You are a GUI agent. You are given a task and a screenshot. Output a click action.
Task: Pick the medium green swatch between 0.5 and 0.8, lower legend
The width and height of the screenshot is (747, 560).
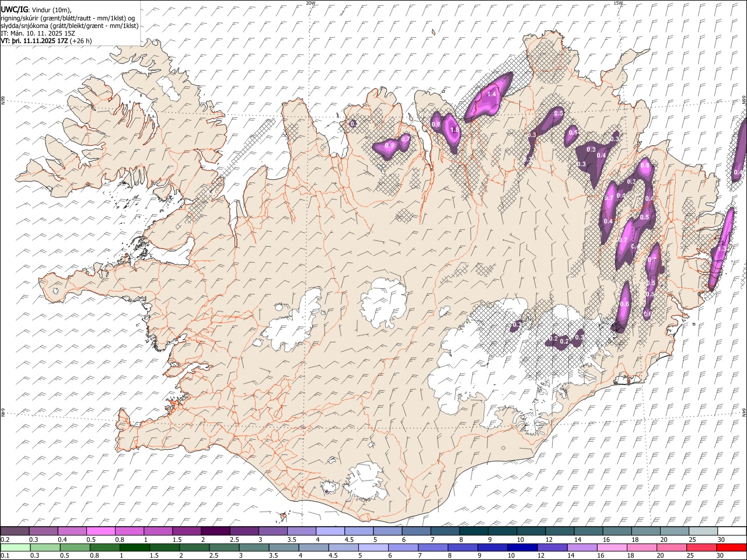(x=75, y=547)
